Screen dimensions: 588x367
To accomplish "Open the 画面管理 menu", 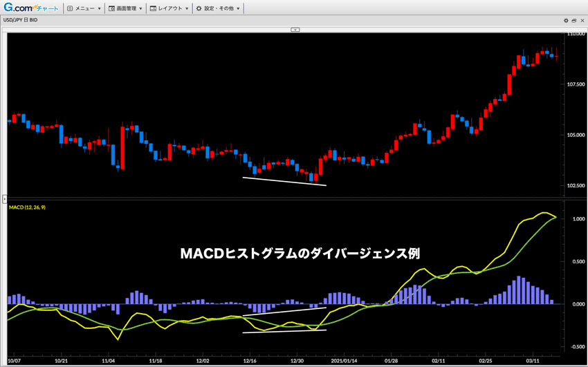I will (129, 9).
